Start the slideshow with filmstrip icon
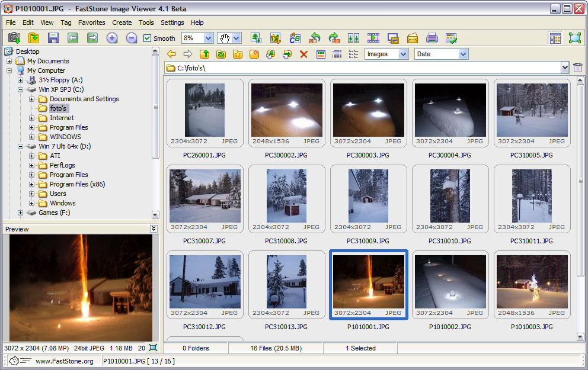Viewport: 588px width, 370px height. (x=373, y=38)
